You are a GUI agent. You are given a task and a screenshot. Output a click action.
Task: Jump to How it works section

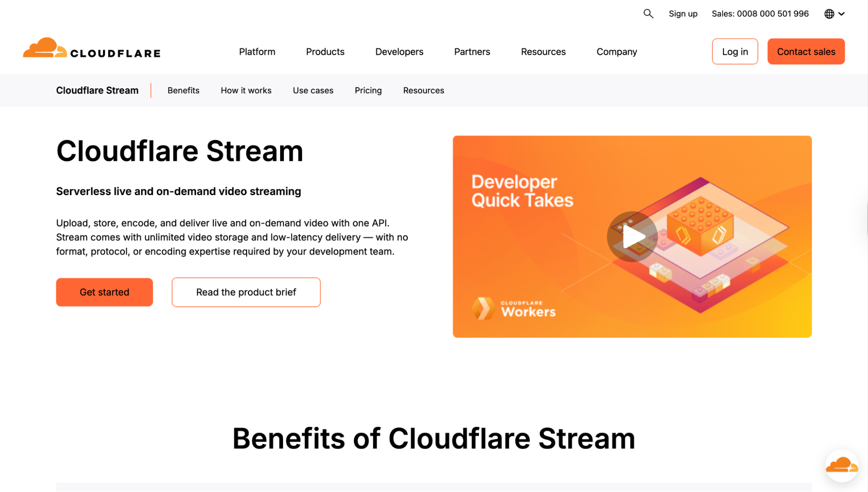coord(246,90)
